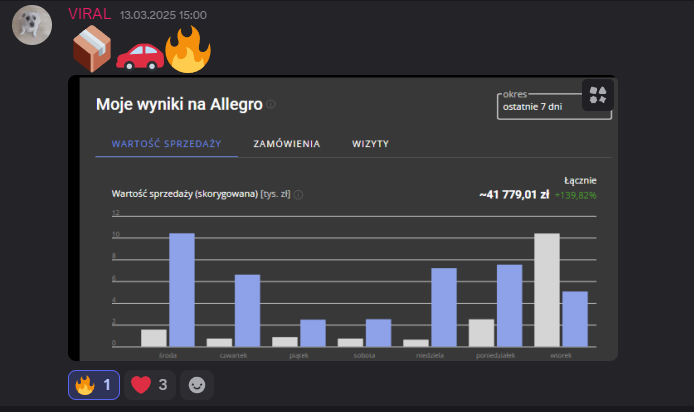
Task: Click info icon beside Moje wyniki na Allegro
Action: pos(271,104)
